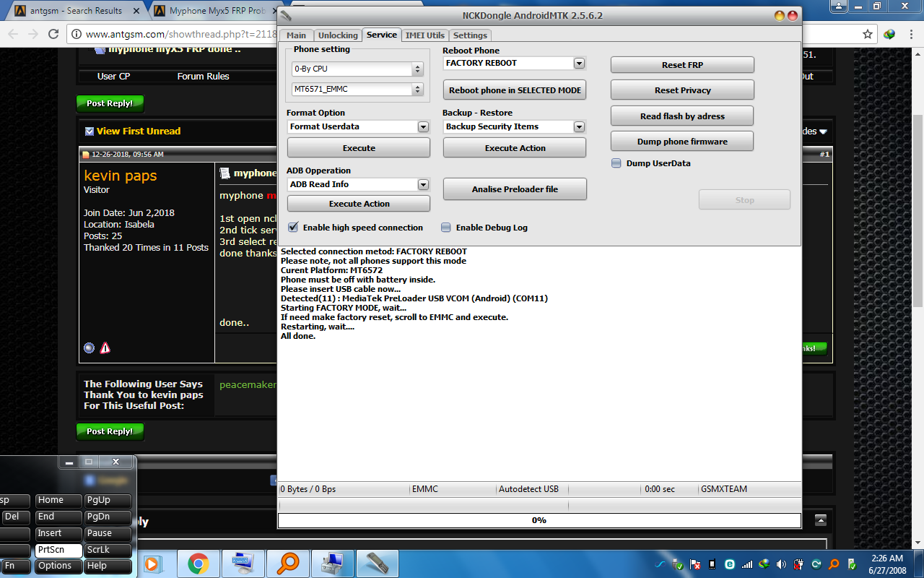Screen dimensions: 924x578
Task: Toggle Enable high speed connection checkbox
Action: pos(293,227)
